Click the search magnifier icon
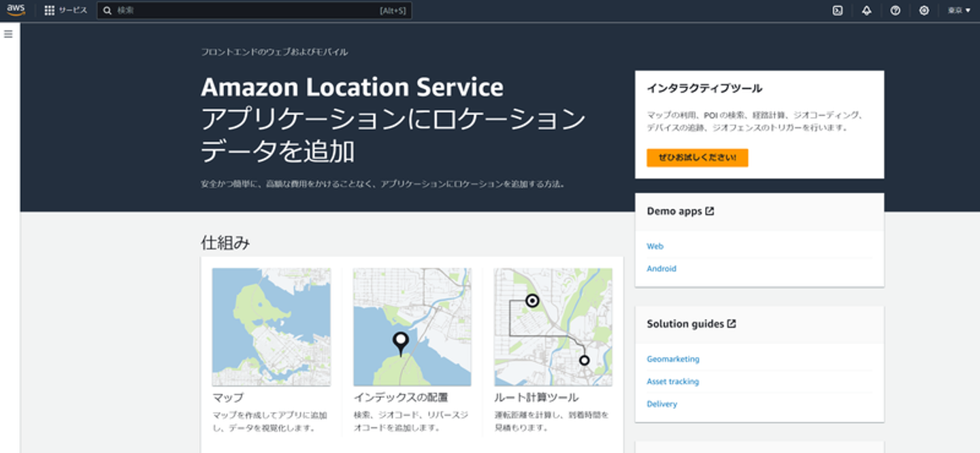This screenshot has width=980, height=453. click(x=108, y=10)
